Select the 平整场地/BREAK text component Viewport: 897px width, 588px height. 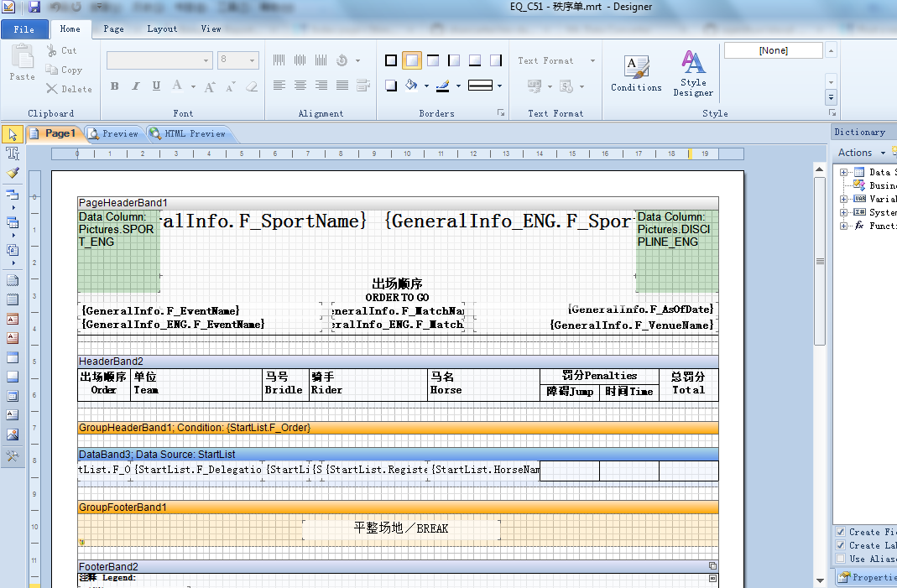pyautogui.click(x=401, y=529)
